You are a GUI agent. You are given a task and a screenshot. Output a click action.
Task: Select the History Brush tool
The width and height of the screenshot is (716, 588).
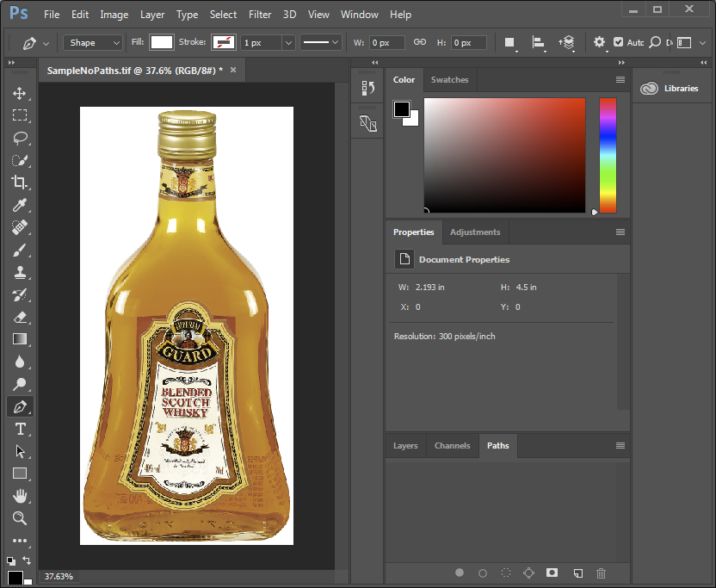coord(19,294)
